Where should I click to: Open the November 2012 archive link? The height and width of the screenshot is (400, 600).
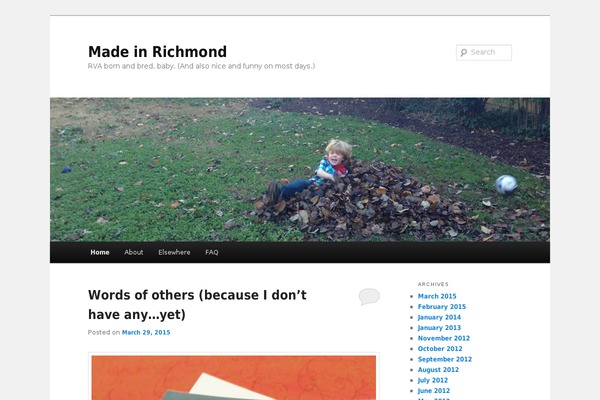coord(444,338)
